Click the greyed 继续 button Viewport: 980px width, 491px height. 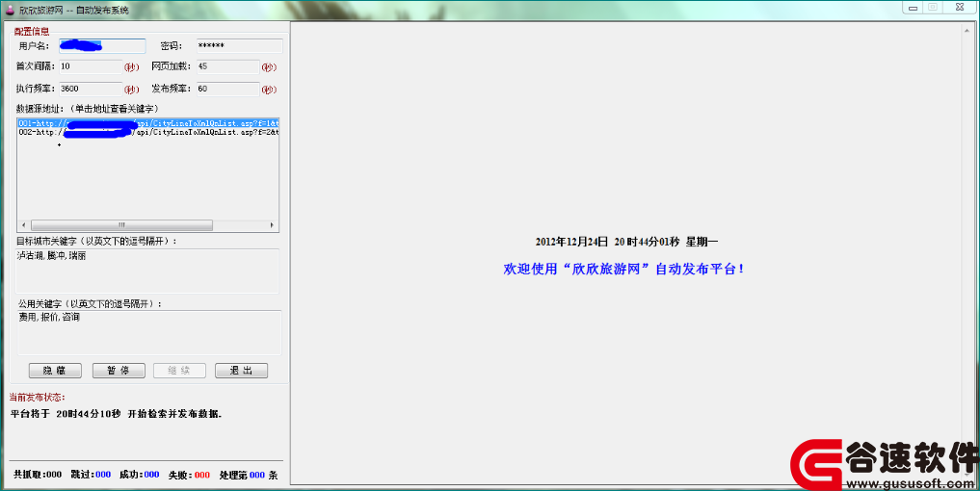click(179, 371)
